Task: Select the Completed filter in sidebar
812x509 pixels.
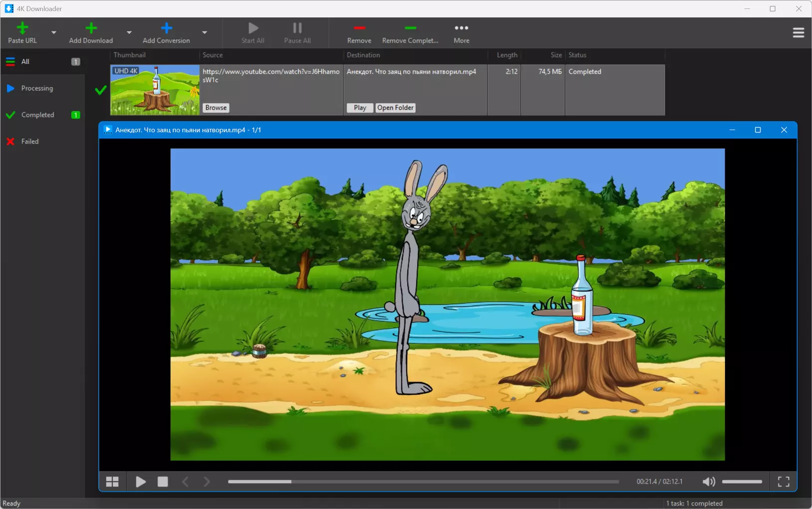Action: (37, 115)
